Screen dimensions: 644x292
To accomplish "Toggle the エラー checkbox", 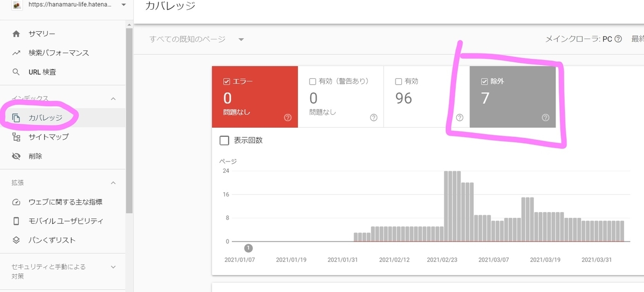I will 226,82.
